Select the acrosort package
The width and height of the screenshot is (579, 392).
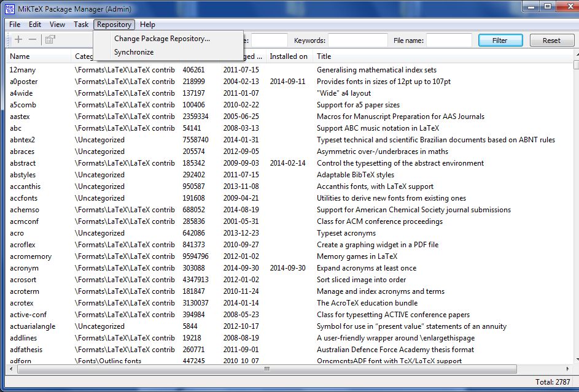(23, 280)
